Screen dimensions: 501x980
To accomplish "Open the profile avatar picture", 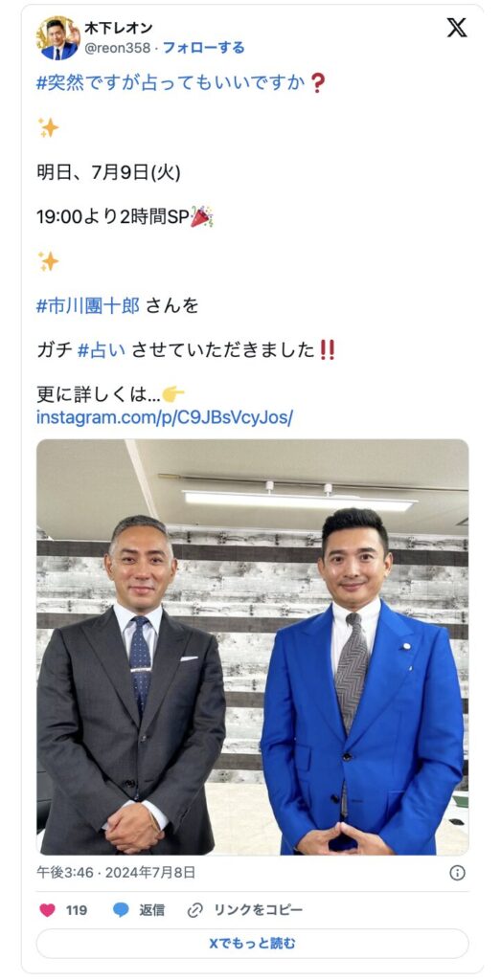I will pyautogui.click(x=58, y=38).
